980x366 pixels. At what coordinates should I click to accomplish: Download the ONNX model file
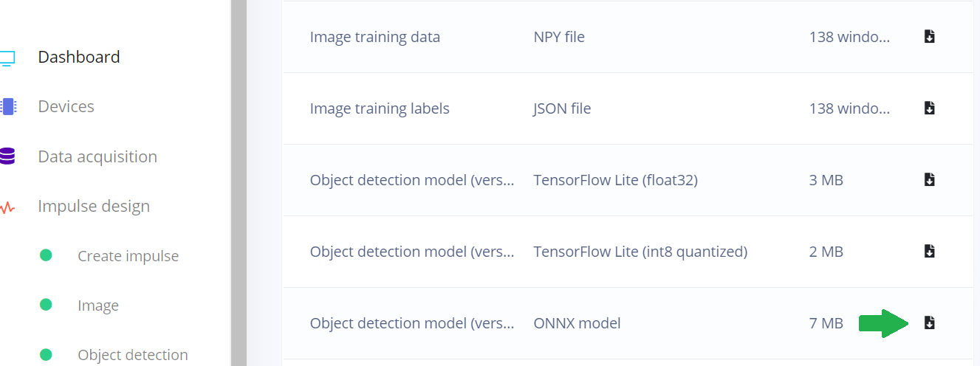click(930, 322)
